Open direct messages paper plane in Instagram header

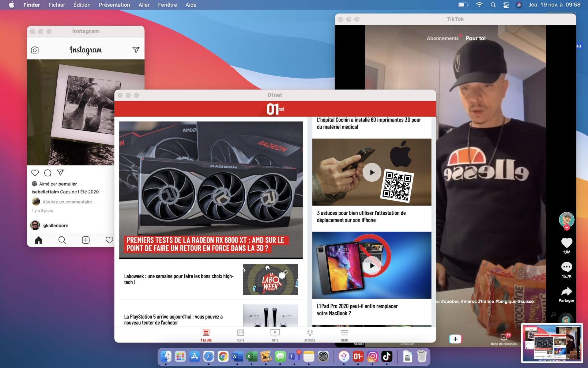pos(136,50)
